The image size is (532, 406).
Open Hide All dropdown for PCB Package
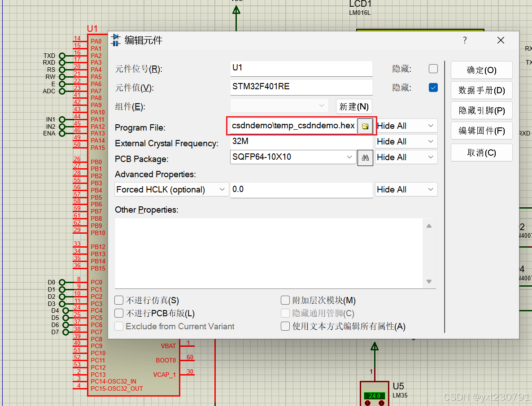tap(406, 157)
